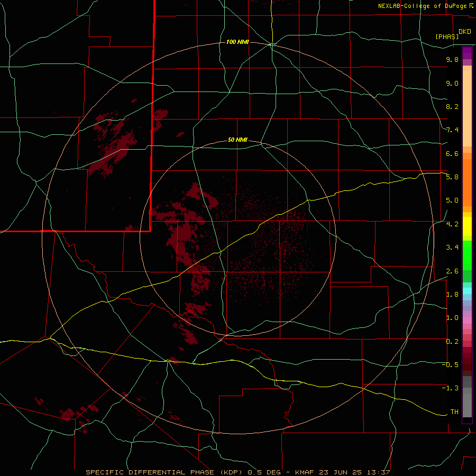Click the 7.4 scale value
476x476 pixels.
point(452,130)
